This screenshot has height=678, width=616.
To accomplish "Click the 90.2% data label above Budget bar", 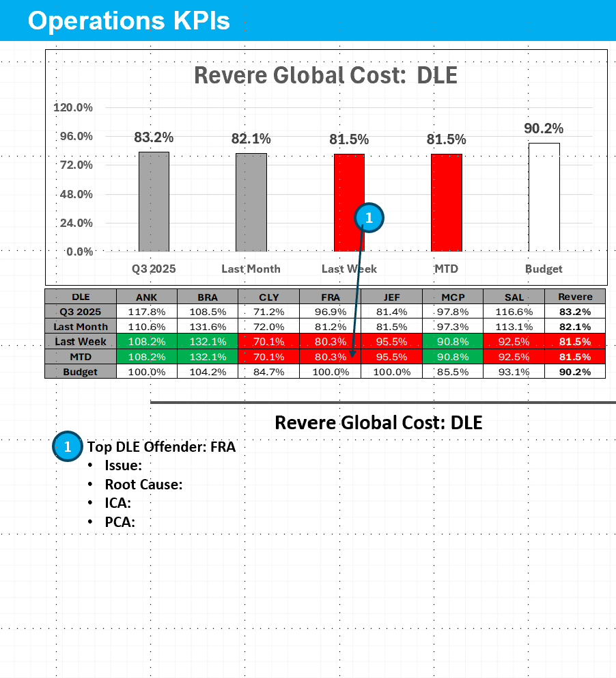I will (x=544, y=128).
